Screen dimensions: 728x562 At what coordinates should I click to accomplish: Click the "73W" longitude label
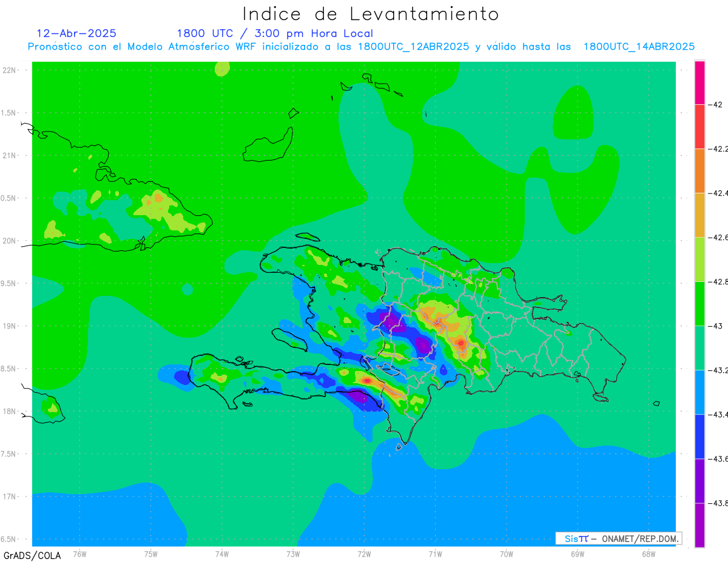coord(293,554)
